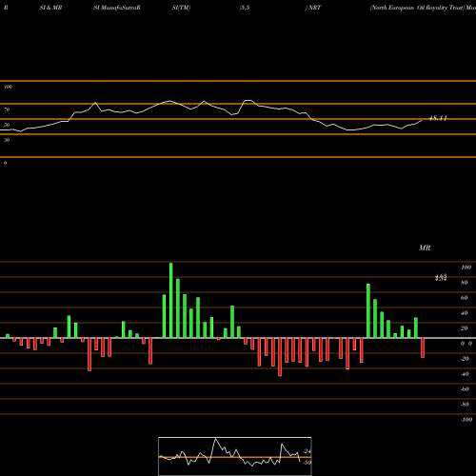
Task: Click the '50' label on RSI axis
Action: [7, 125]
